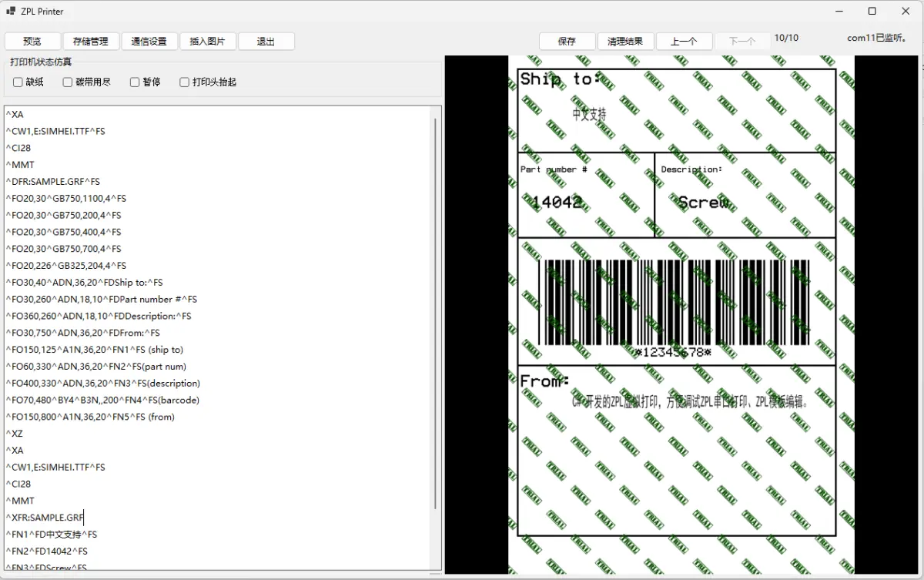Toggle 打印头抬起 print-head-up checkbox

tap(208, 82)
